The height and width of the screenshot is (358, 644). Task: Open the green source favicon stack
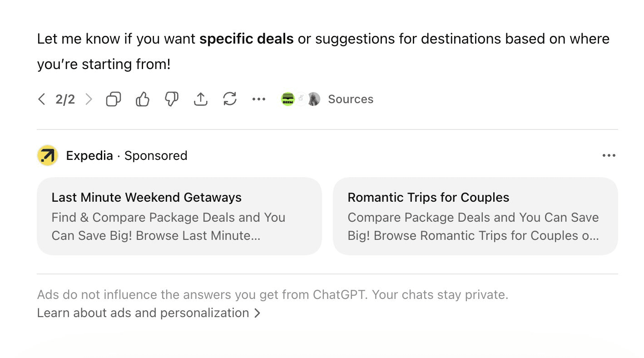click(288, 99)
